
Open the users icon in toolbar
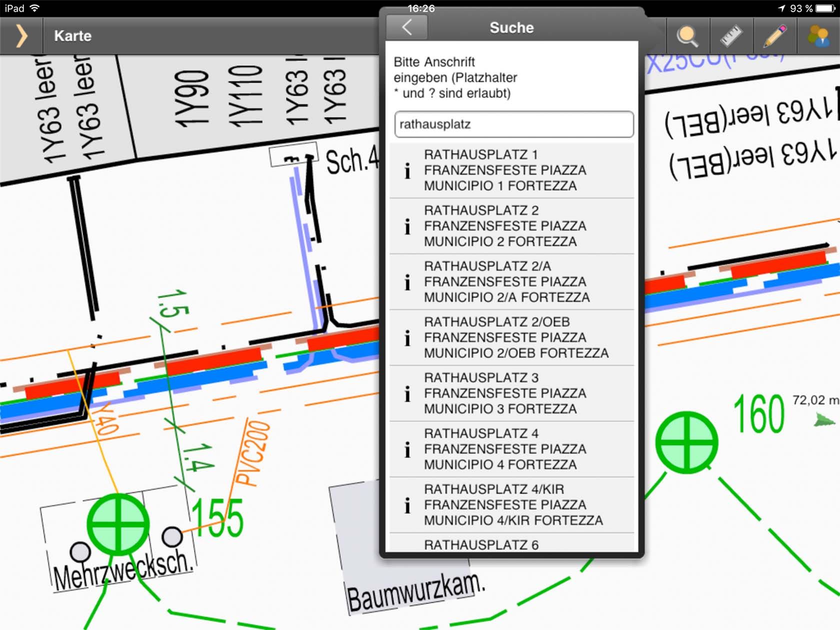coord(818,36)
